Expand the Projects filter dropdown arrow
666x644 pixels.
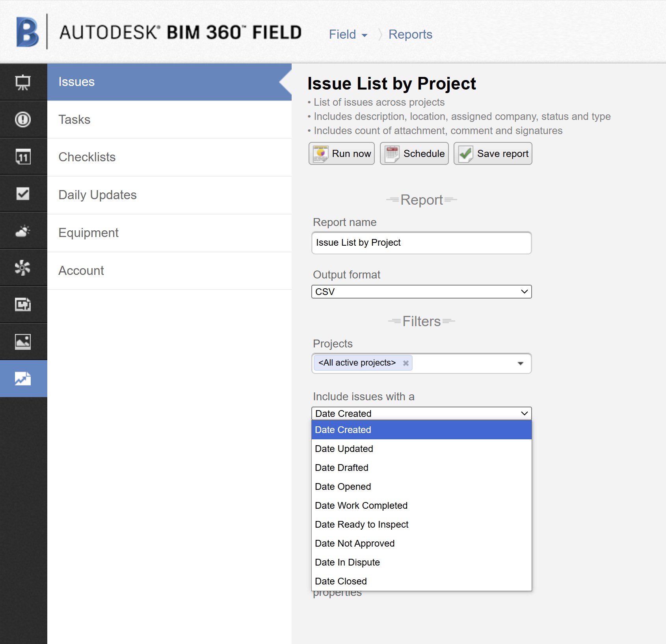tap(520, 363)
